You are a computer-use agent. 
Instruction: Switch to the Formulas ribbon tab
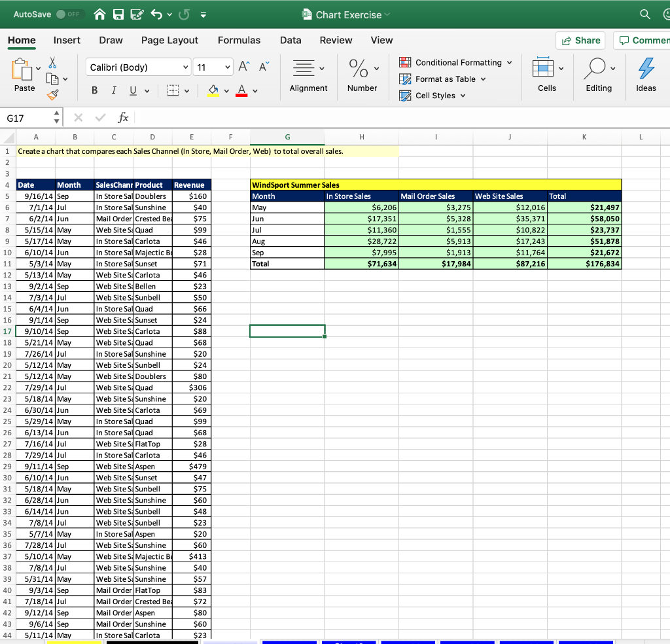tap(239, 40)
